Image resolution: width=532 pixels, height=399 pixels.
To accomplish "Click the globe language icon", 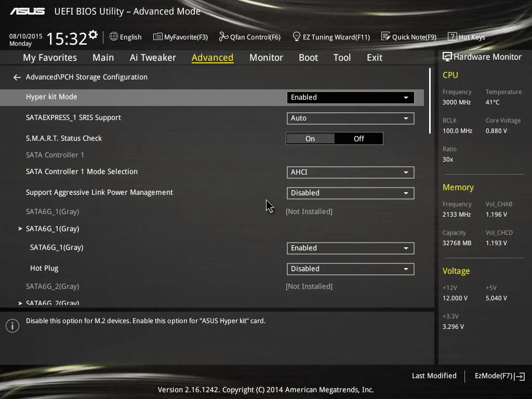I will coord(114,36).
